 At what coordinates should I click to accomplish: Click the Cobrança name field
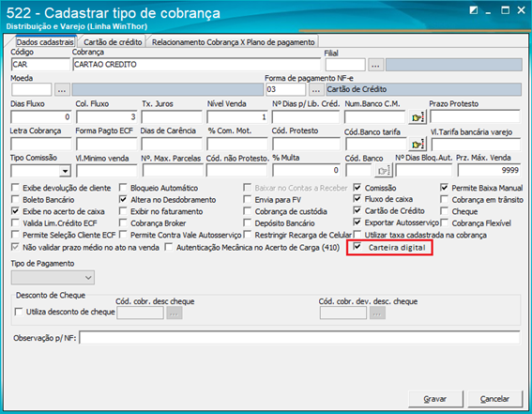click(196, 65)
